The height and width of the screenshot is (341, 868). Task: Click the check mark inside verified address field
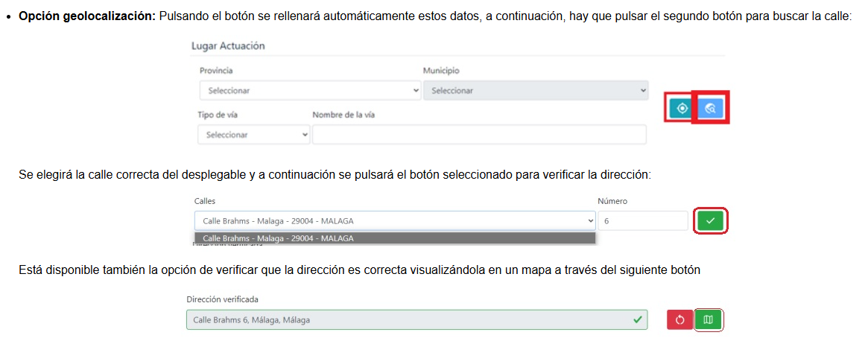tap(636, 319)
